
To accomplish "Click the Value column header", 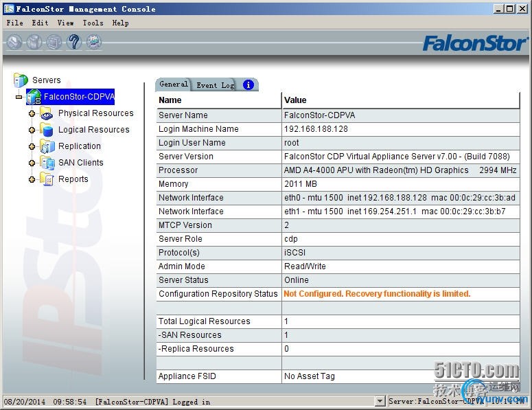I will coord(401,100).
